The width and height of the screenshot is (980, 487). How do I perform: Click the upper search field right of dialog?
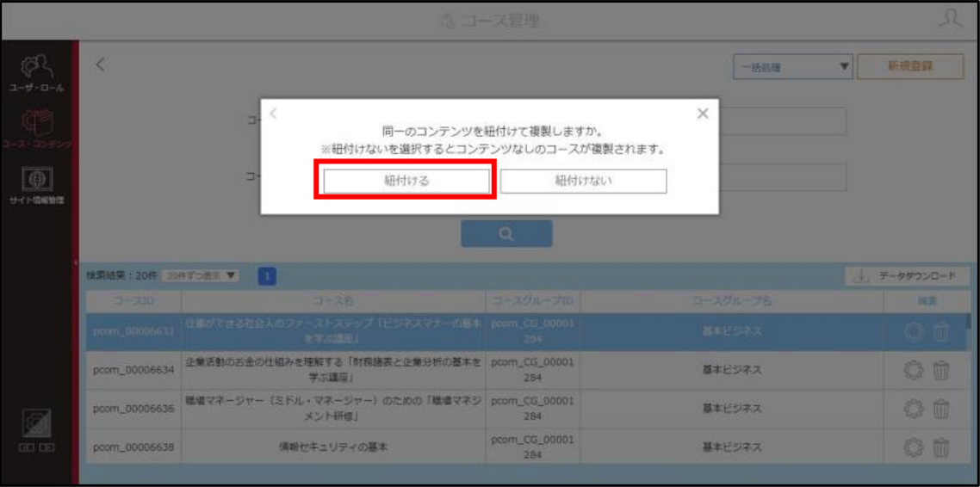point(783,121)
